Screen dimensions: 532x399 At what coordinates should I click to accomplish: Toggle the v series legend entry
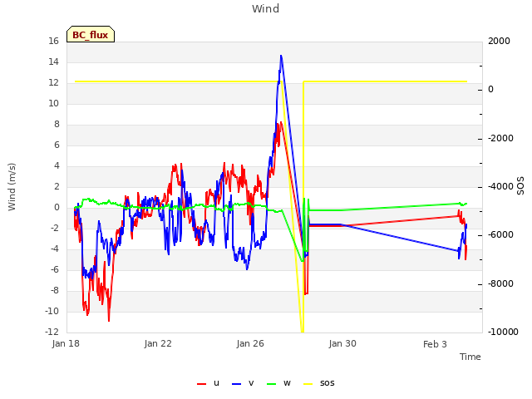[x=243, y=383]
